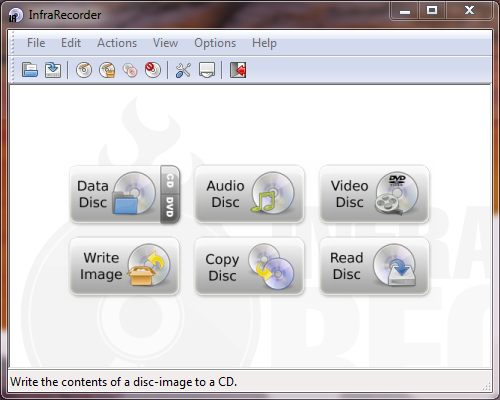
Task: Start a Video Disc project
Action: 374,194
